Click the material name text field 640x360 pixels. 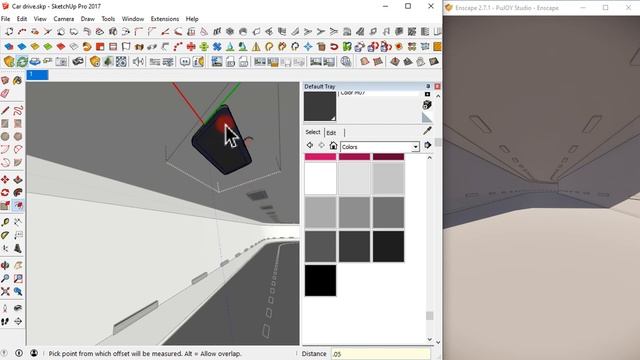click(x=379, y=93)
